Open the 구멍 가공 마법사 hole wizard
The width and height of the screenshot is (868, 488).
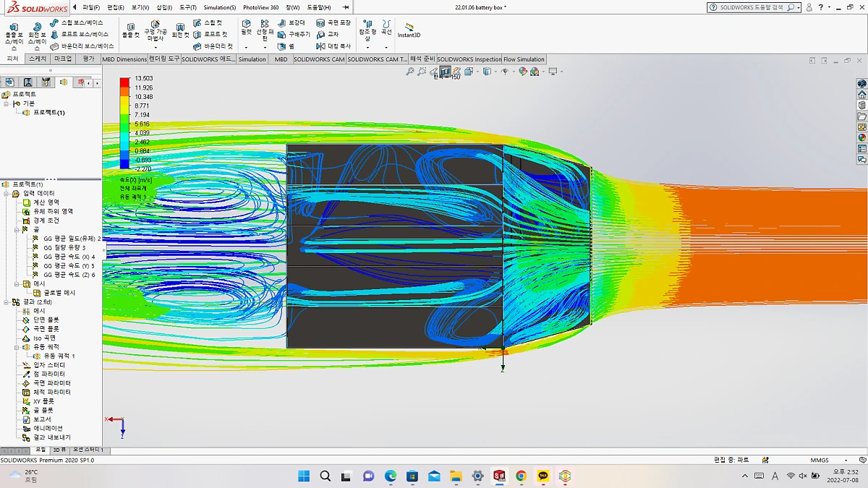coord(155,29)
